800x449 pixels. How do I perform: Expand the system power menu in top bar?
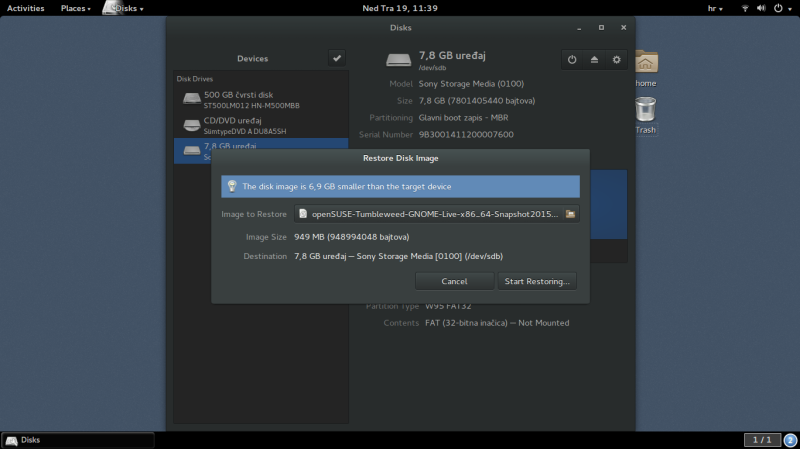pyautogui.click(x=783, y=8)
